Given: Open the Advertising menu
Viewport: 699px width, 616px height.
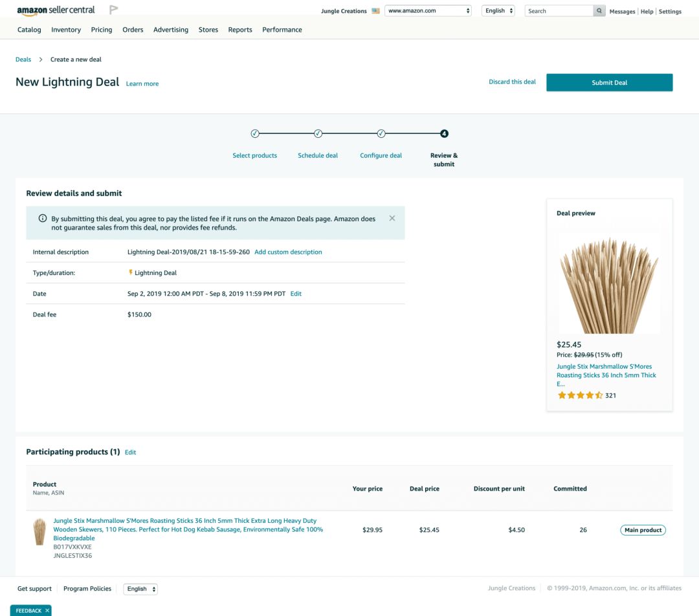Looking at the screenshot, I should [171, 30].
